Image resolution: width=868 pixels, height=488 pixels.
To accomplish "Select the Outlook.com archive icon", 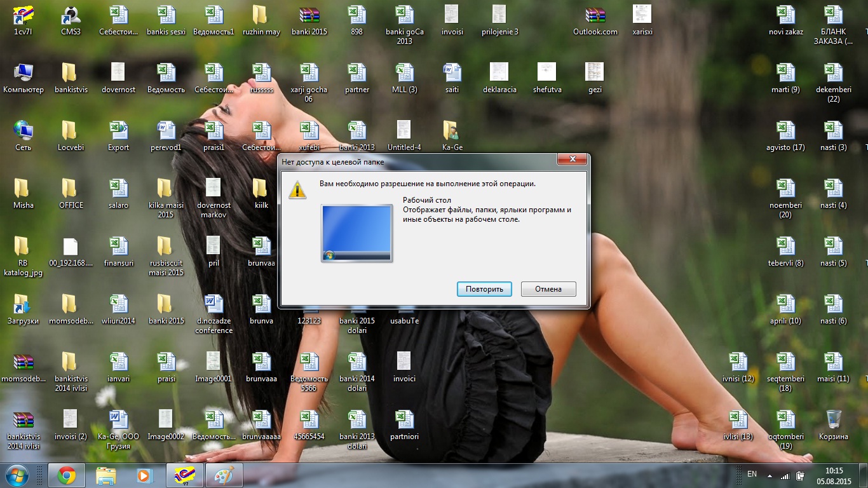I will point(595,20).
